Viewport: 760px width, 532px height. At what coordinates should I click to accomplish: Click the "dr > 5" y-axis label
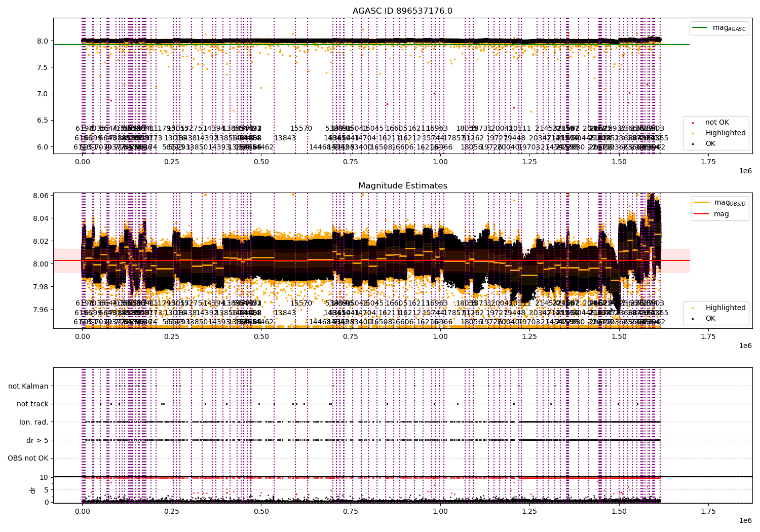click(x=37, y=440)
